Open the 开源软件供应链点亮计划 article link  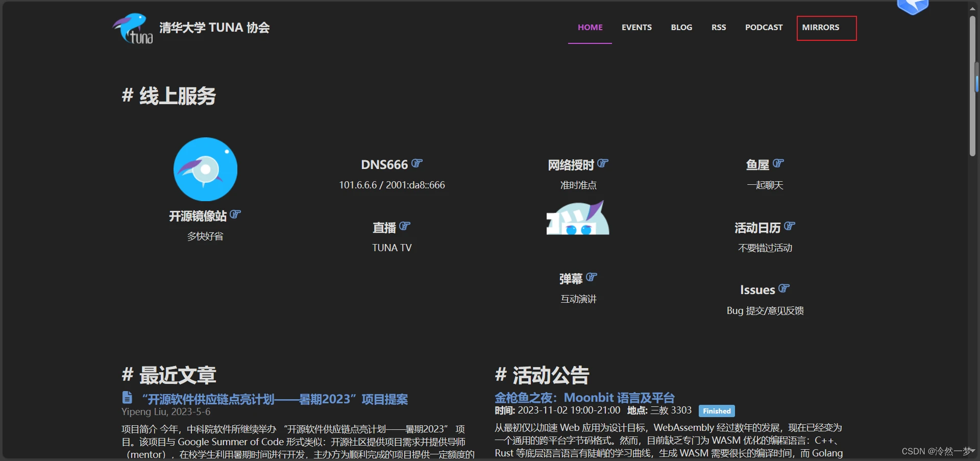pyautogui.click(x=275, y=399)
